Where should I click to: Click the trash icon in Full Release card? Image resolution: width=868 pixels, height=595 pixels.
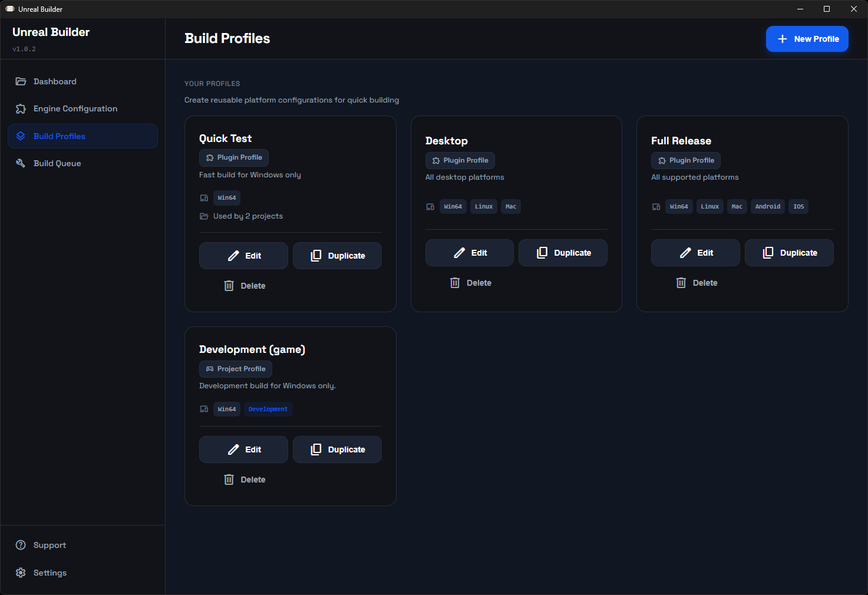point(681,283)
